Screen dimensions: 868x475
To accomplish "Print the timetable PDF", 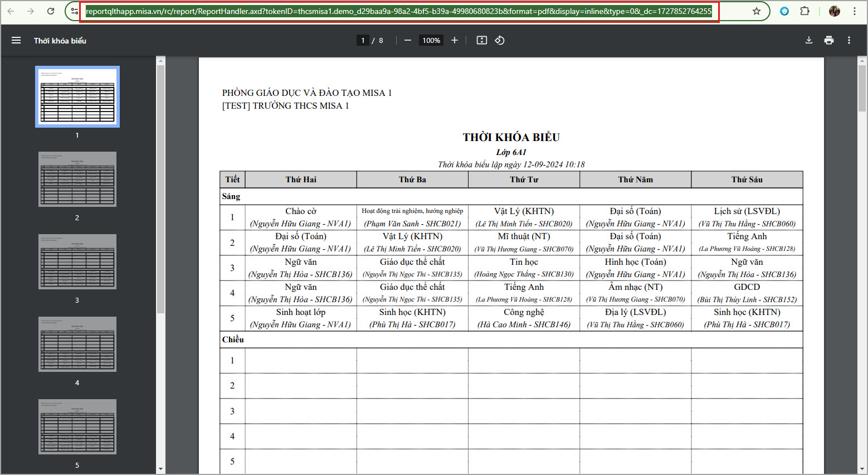I will tap(829, 40).
